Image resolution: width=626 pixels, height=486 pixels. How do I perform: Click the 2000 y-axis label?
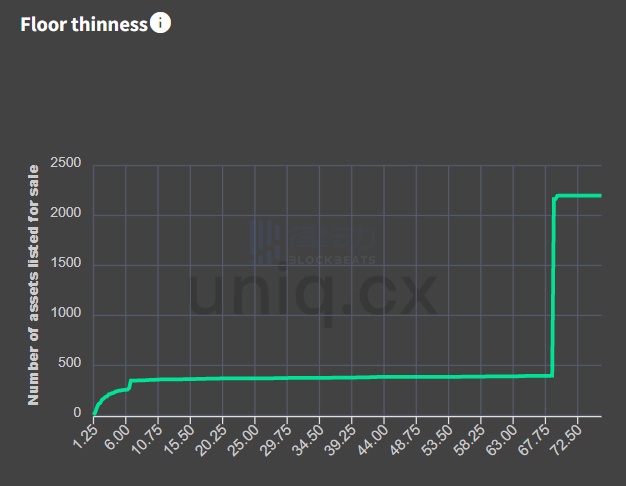pos(65,214)
